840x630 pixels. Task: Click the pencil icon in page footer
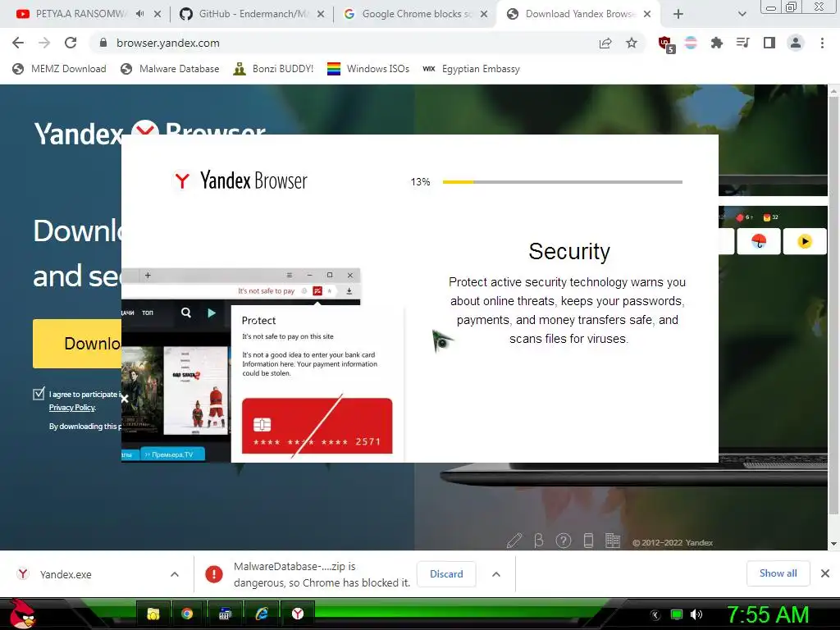tap(514, 541)
